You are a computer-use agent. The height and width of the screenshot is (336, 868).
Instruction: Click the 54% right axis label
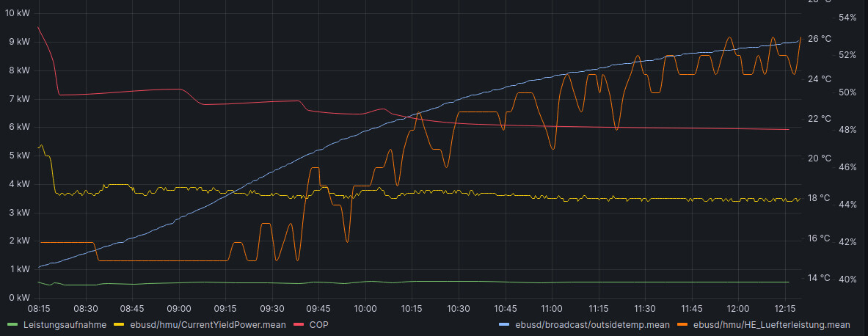click(x=847, y=17)
